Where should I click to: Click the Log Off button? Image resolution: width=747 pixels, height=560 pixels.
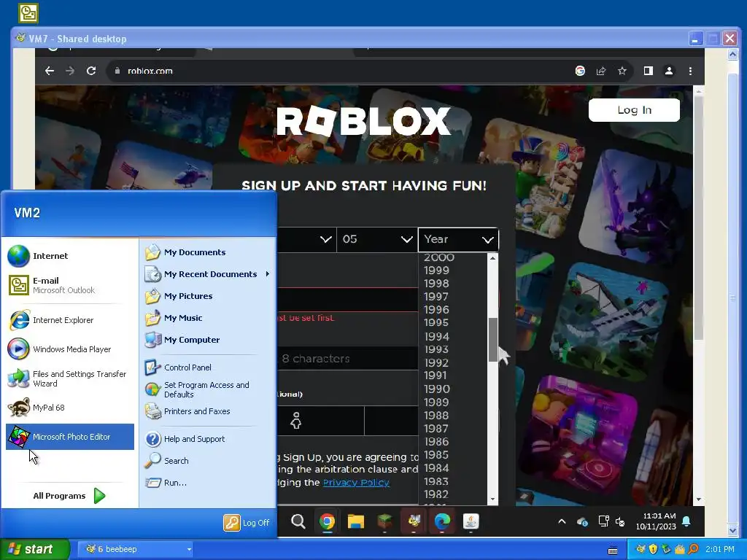(247, 523)
